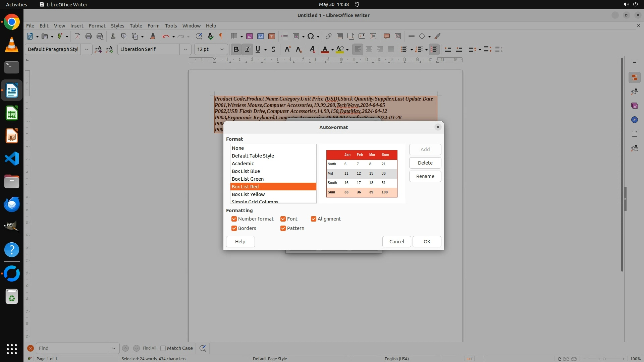The image size is (644, 362).
Task: Click the Toggle Formatting Marks pilcrow icon
Action: [x=221, y=36]
